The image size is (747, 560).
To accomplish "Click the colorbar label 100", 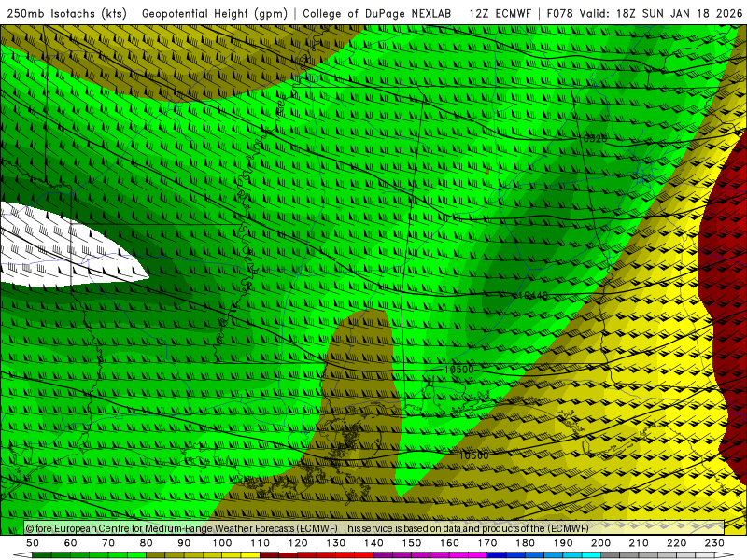I will (222, 543).
